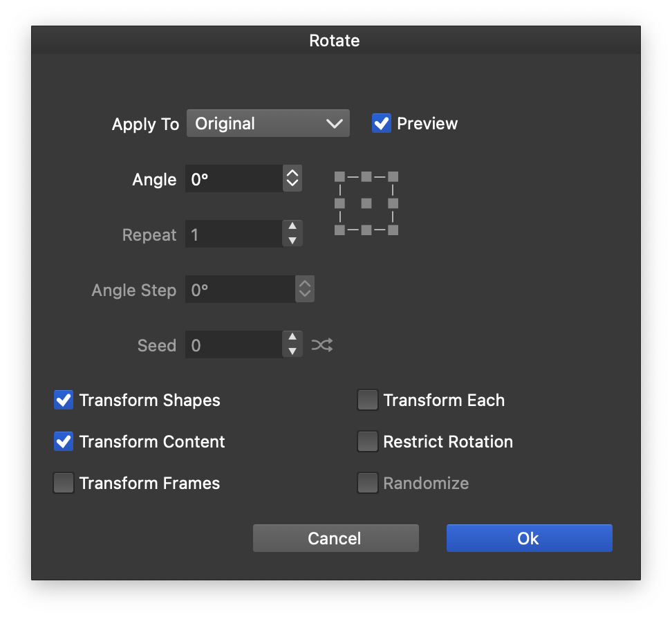Uncheck Transform Shapes option
Viewport: 672px width, 617px height.
(64, 400)
